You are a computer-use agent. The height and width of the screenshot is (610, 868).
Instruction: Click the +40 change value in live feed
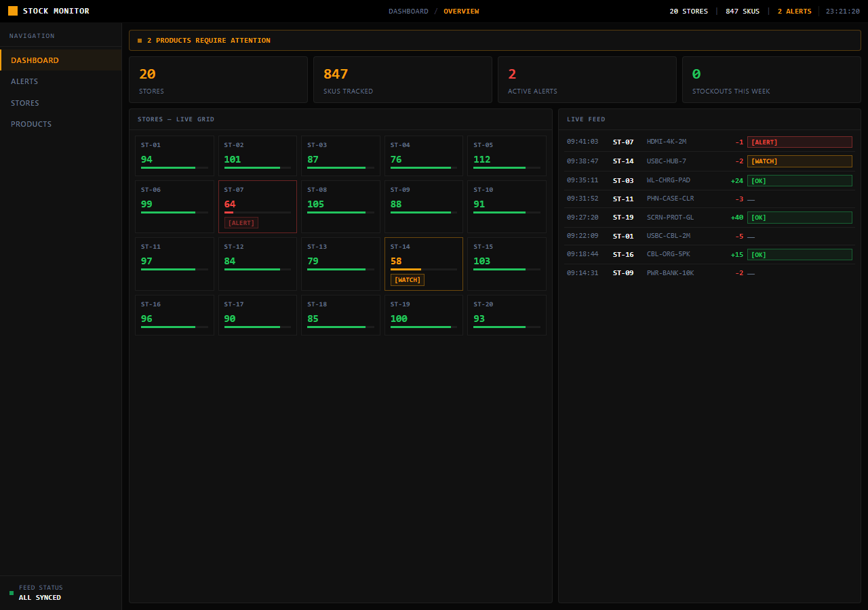(737, 218)
